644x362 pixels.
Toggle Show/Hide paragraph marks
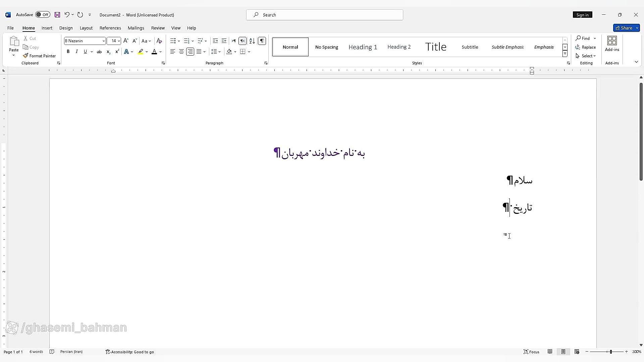(x=262, y=41)
